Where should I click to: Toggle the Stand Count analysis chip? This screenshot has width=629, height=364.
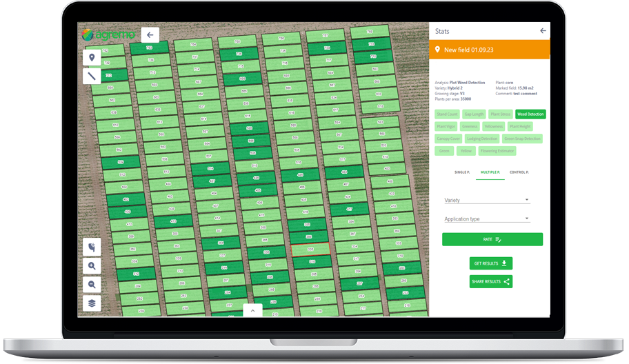(x=447, y=114)
